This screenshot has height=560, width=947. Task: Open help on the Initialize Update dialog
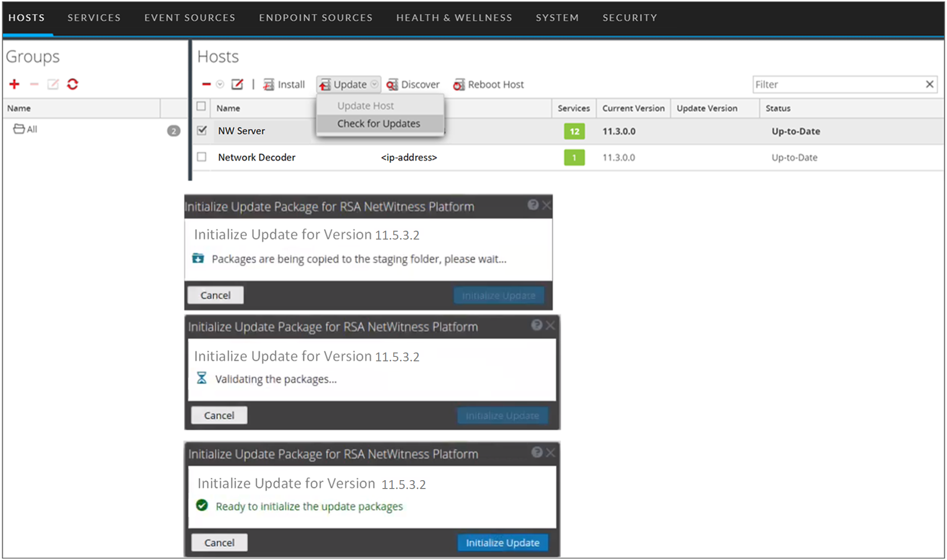(533, 206)
